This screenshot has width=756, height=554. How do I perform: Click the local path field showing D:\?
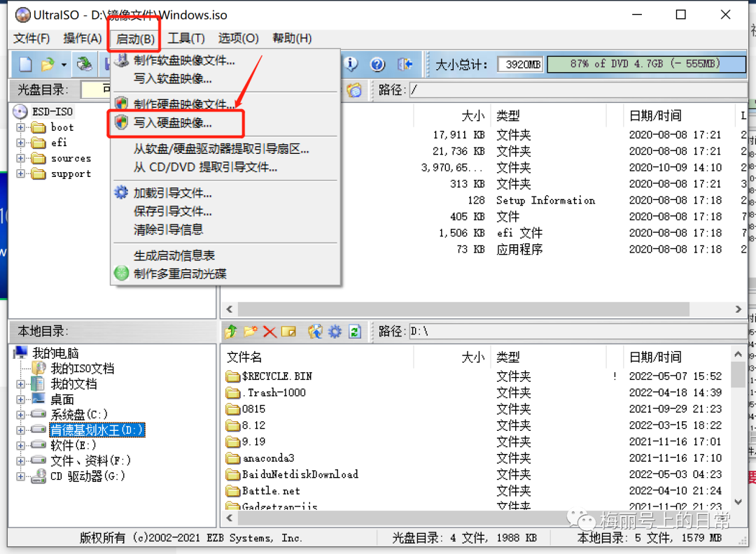click(579, 332)
